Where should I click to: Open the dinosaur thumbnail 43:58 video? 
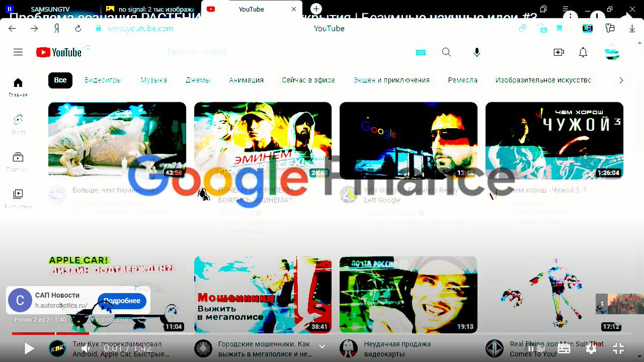tap(117, 141)
